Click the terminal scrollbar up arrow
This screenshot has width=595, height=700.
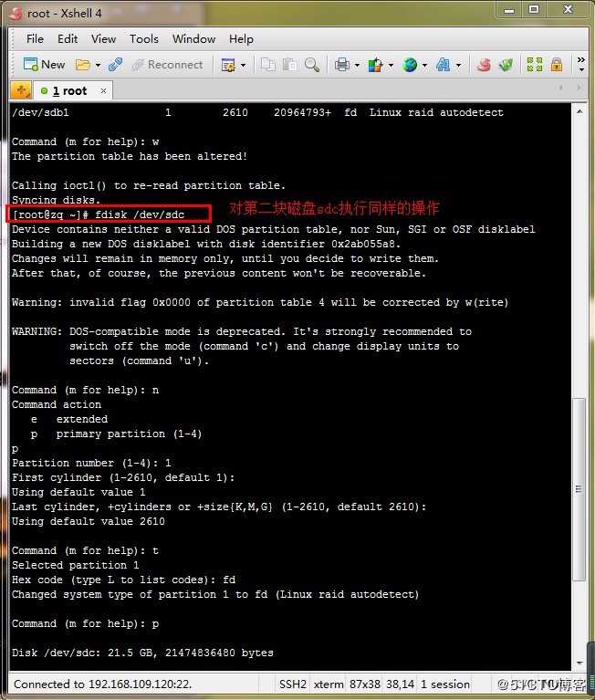[x=579, y=112]
